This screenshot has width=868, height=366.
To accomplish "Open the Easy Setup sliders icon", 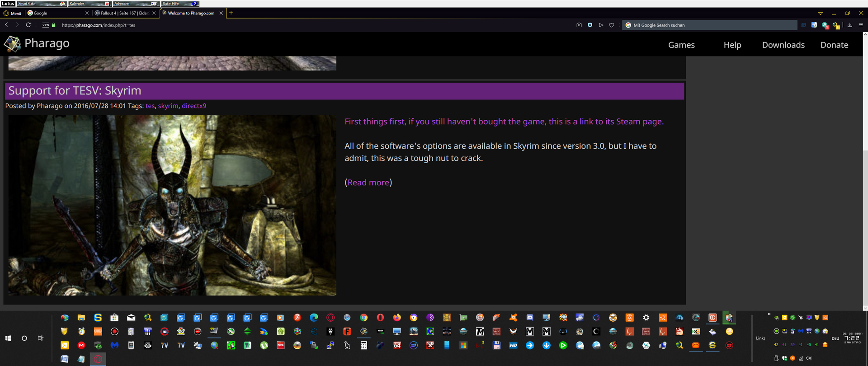I will [x=860, y=25].
